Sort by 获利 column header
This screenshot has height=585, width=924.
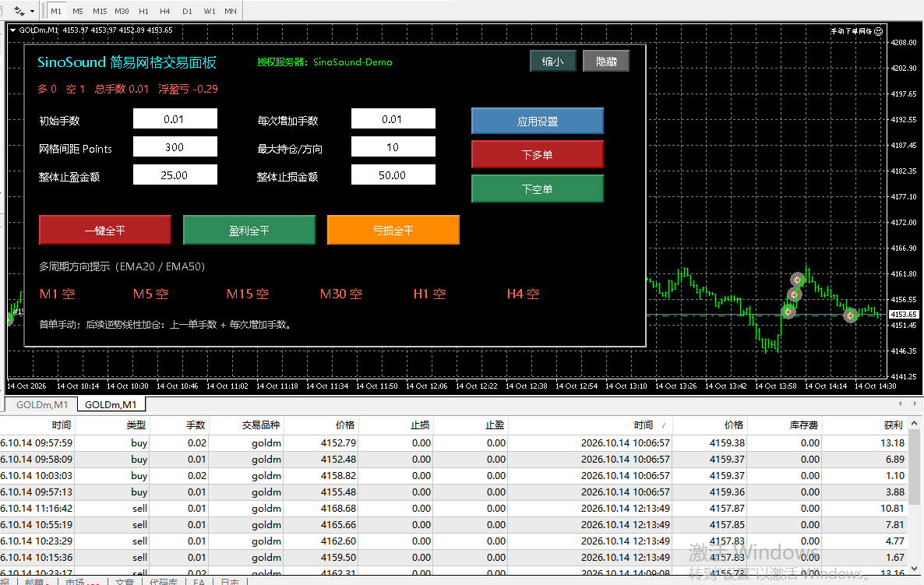[893, 425]
